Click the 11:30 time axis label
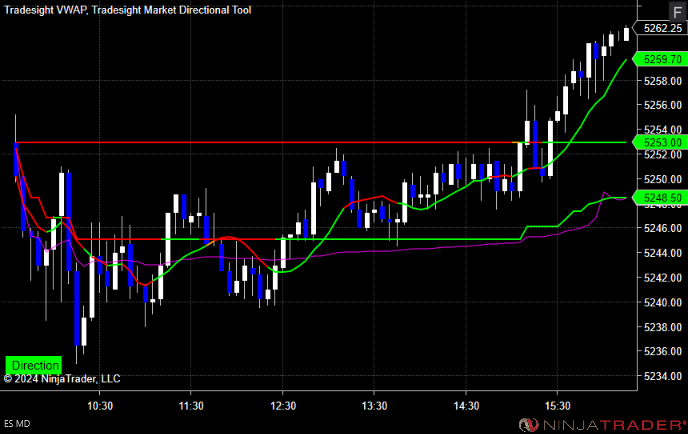Screen dimensions: 688x434 pyautogui.click(x=191, y=406)
